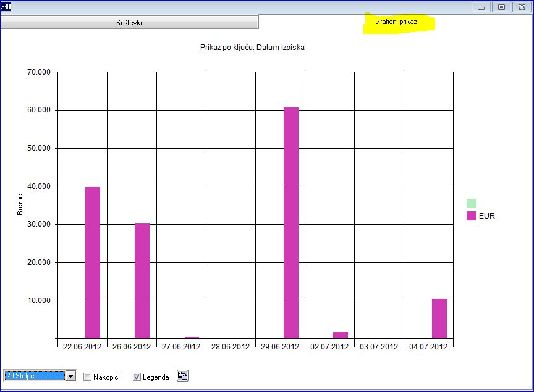
Task: Click the 03.07.2012 date label
Action: point(379,346)
